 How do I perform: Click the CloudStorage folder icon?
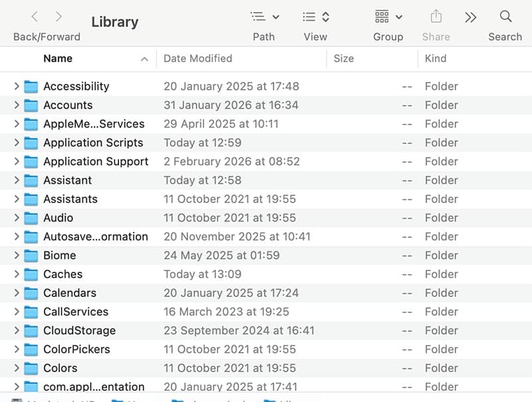click(x=31, y=330)
